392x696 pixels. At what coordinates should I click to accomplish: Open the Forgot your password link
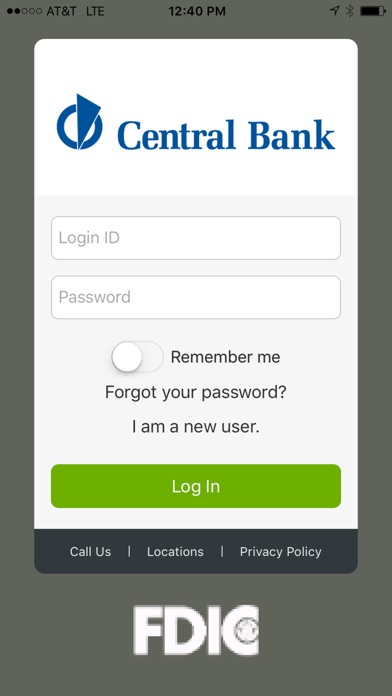click(196, 392)
